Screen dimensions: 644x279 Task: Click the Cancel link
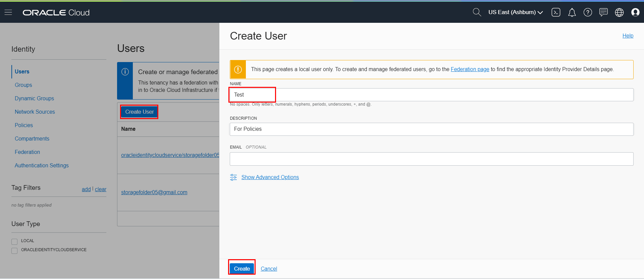269,269
